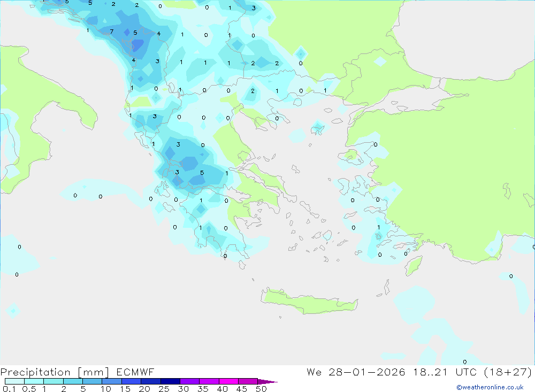535x392 pixels.
Task: Click the island of Crete on map
Action: (309, 302)
